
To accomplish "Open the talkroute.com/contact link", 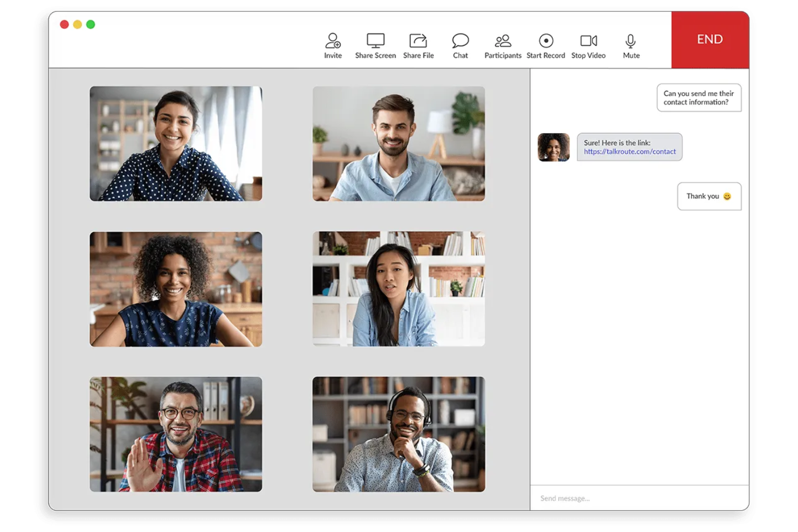I will click(629, 151).
